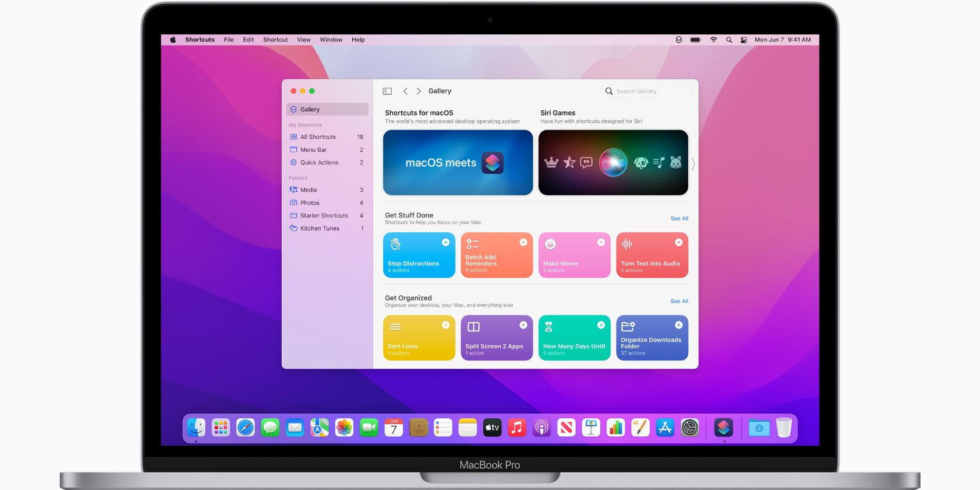
Task: Open System Preferences from the Dock
Action: pyautogui.click(x=690, y=428)
